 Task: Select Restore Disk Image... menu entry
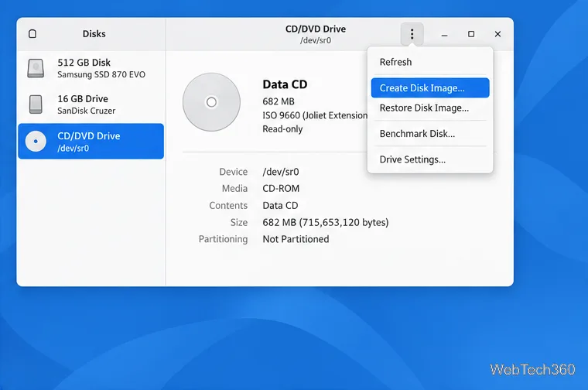[x=430, y=108]
